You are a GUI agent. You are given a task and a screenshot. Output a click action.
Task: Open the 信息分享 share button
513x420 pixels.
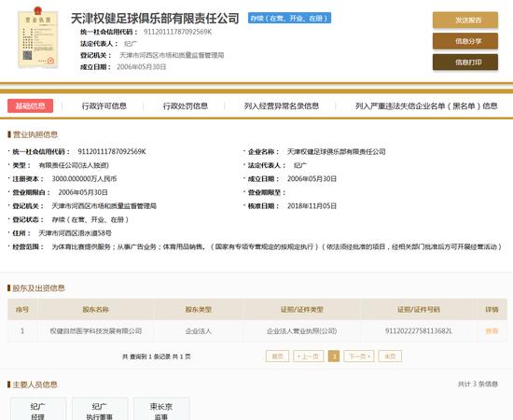point(465,41)
